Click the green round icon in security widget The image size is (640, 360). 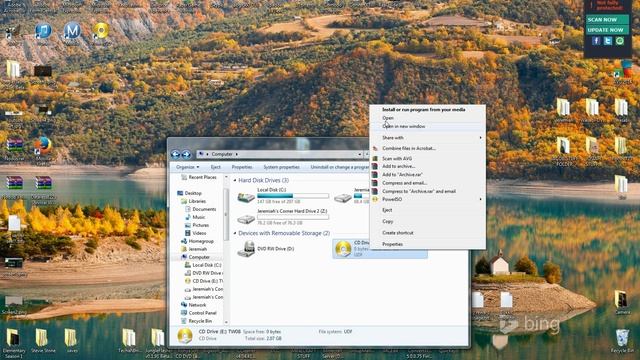(620, 41)
